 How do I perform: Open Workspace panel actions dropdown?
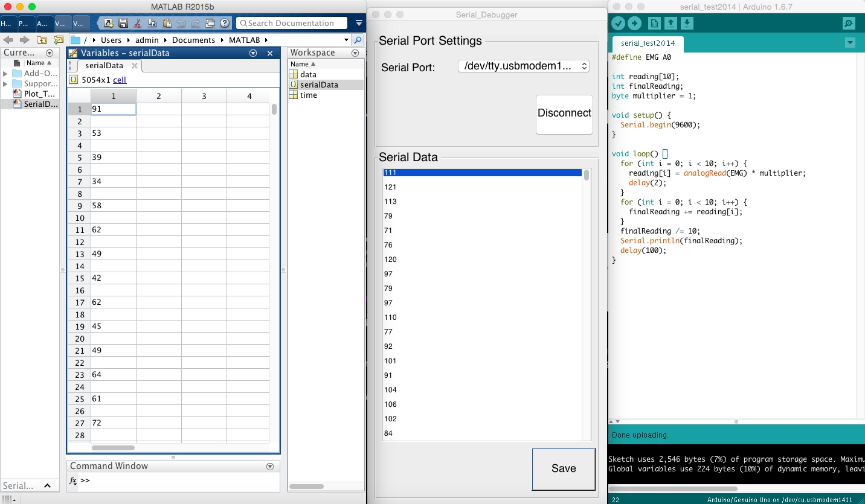click(355, 53)
